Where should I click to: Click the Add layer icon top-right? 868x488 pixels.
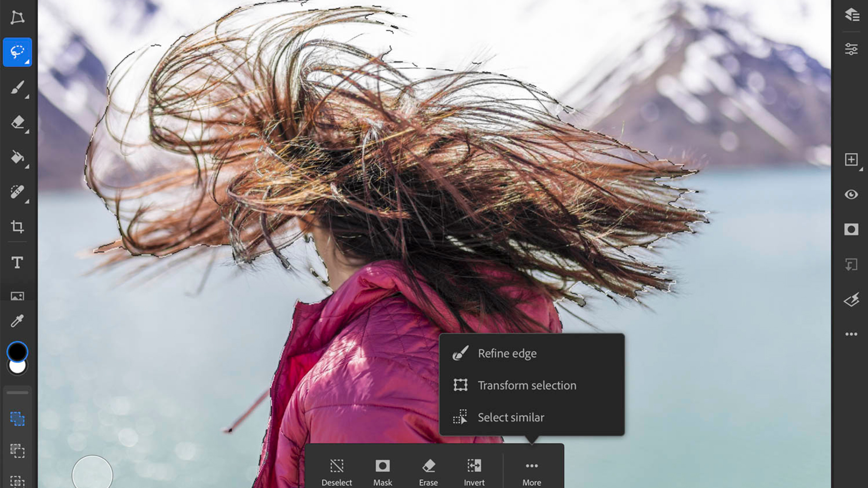(x=851, y=159)
